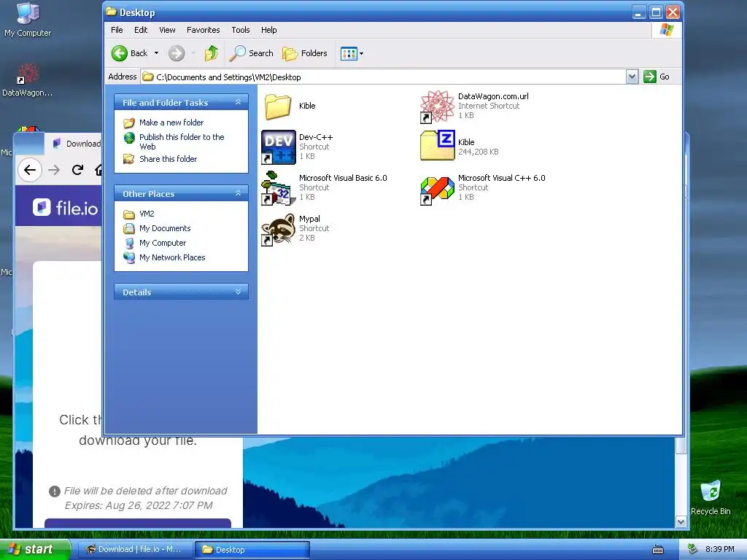Open the Help menu
The width and height of the screenshot is (747, 560).
pos(268,30)
